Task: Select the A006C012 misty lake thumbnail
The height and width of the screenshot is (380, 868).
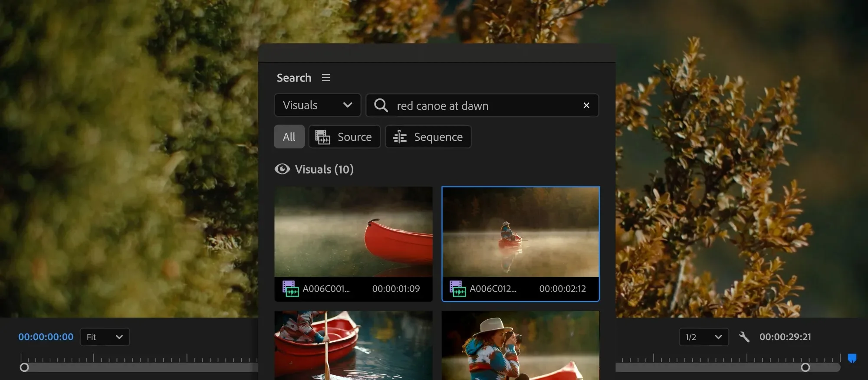Action: click(x=520, y=232)
